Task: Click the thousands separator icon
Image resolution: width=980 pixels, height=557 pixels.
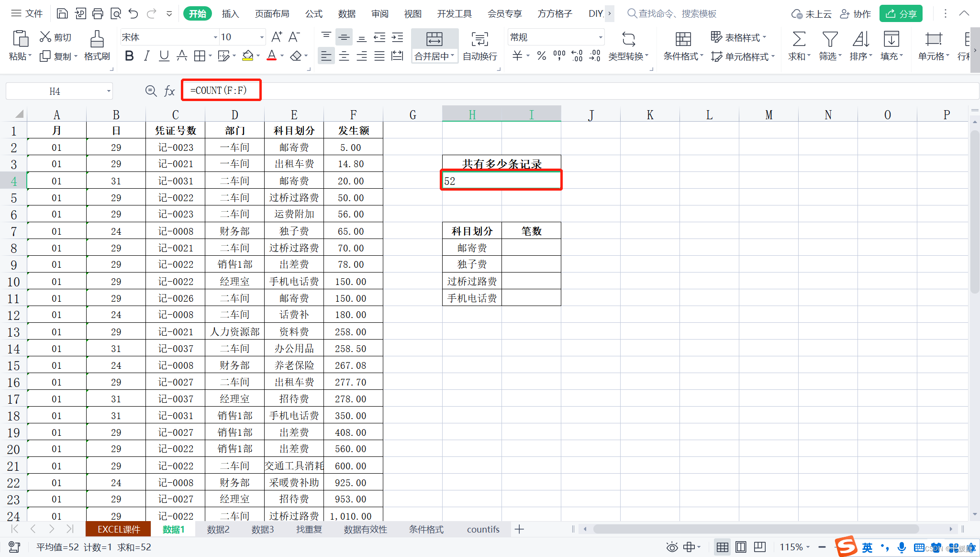Action: pyautogui.click(x=559, y=56)
